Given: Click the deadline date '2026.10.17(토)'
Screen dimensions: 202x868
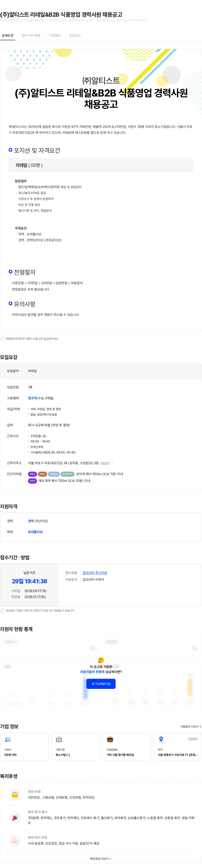Looking at the screenshot, I should tap(35, 597).
